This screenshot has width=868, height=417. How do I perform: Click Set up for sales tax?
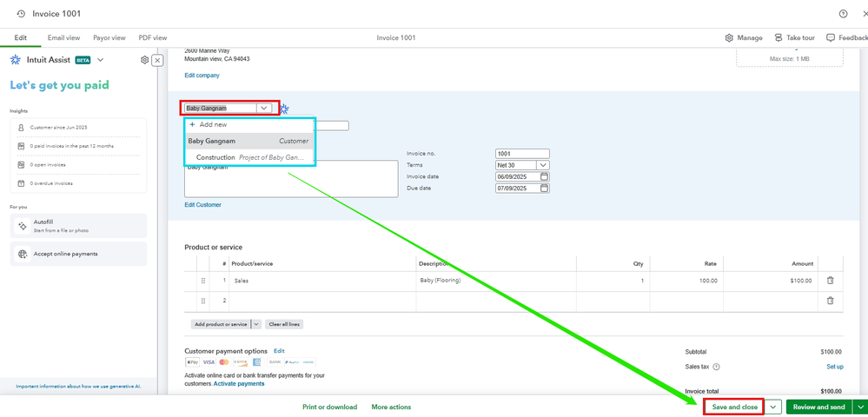[835, 367]
